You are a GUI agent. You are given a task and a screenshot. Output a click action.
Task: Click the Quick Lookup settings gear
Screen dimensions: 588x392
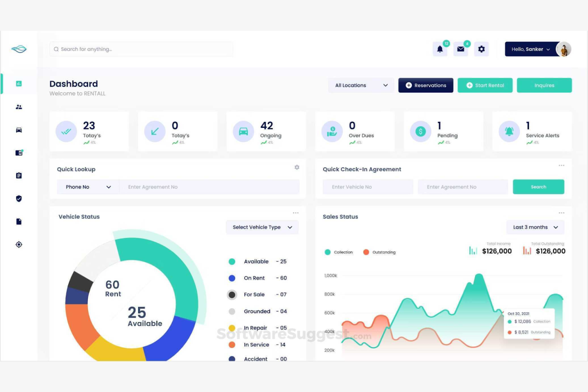[297, 167]
